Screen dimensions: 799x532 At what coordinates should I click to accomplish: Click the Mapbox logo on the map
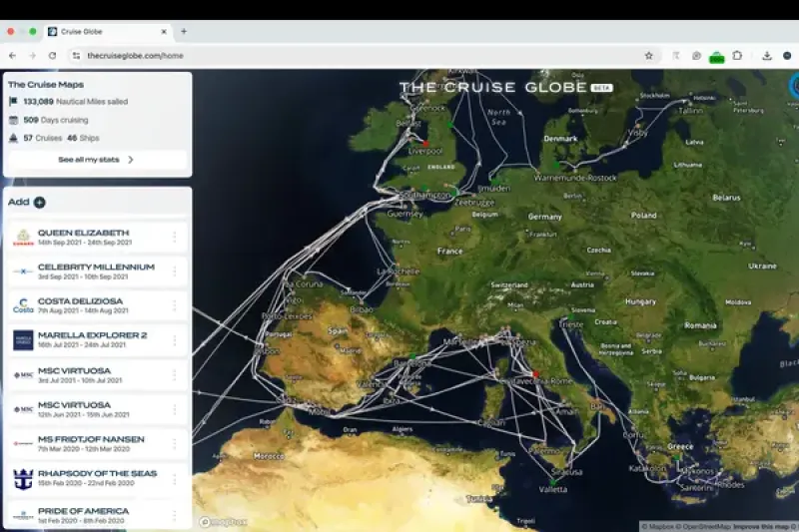223,522
